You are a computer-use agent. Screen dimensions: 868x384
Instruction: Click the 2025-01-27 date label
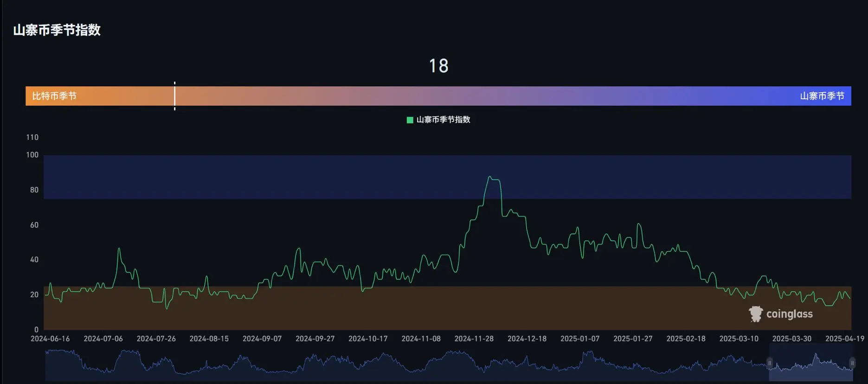[633, 339]
